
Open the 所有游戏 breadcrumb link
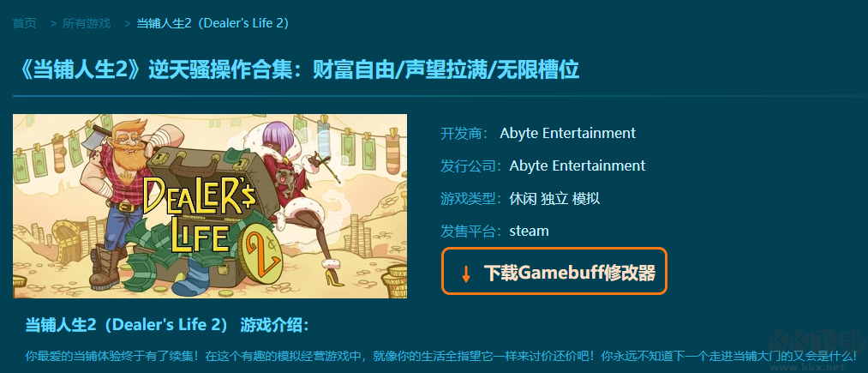click(87, 23)
